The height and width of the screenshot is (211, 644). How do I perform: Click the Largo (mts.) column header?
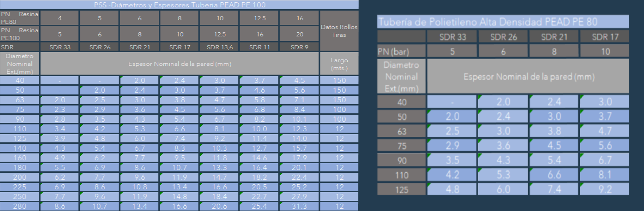[x=339, y=64]
